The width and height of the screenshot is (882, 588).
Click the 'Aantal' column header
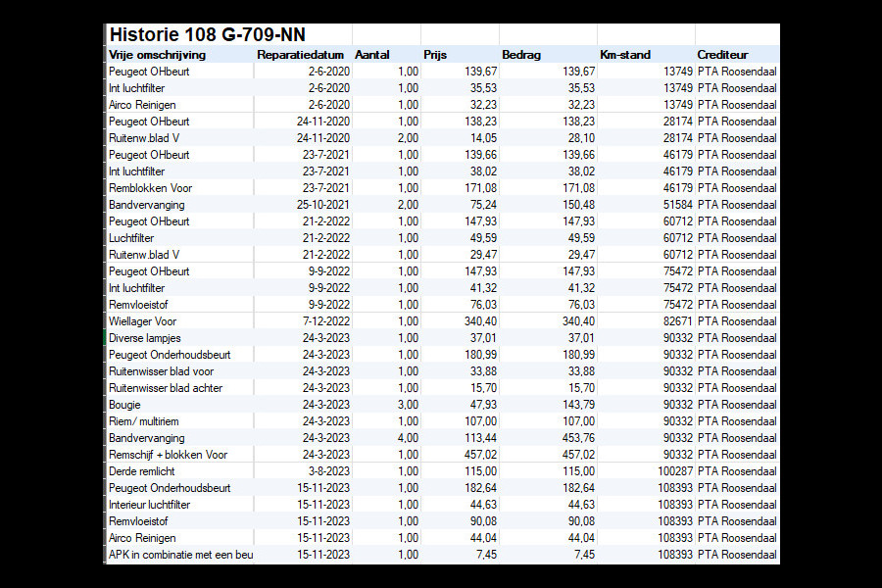[371, 55]
